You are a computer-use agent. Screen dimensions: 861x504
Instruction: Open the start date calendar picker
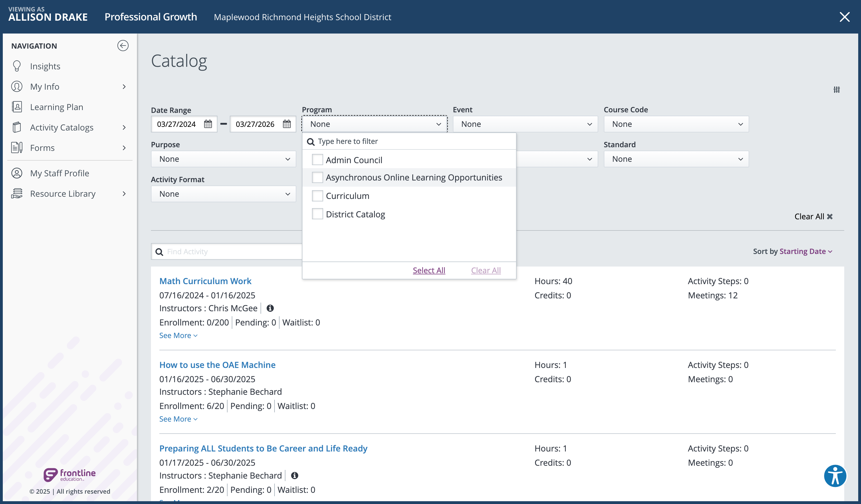tap(208, 124)
